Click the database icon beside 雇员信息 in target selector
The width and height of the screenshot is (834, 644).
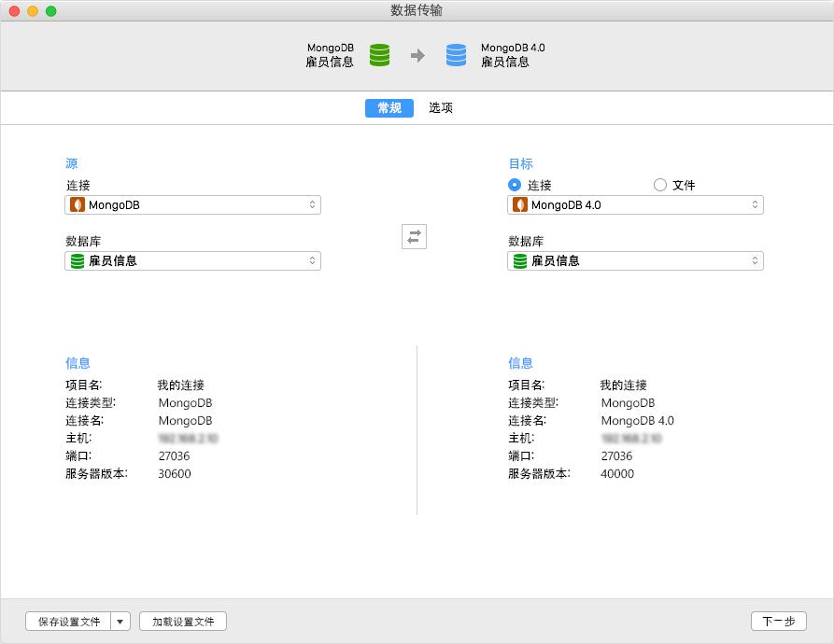[x=519, y=261]
